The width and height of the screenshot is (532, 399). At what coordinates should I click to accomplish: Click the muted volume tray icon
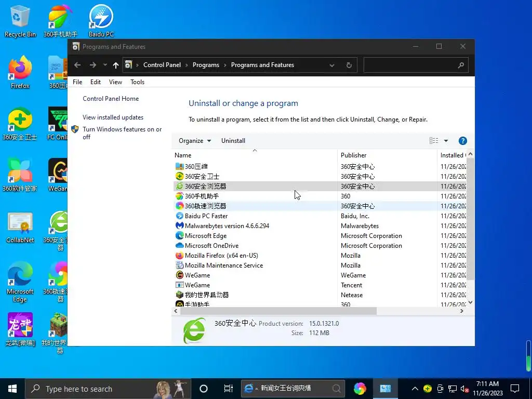[464, 389]
